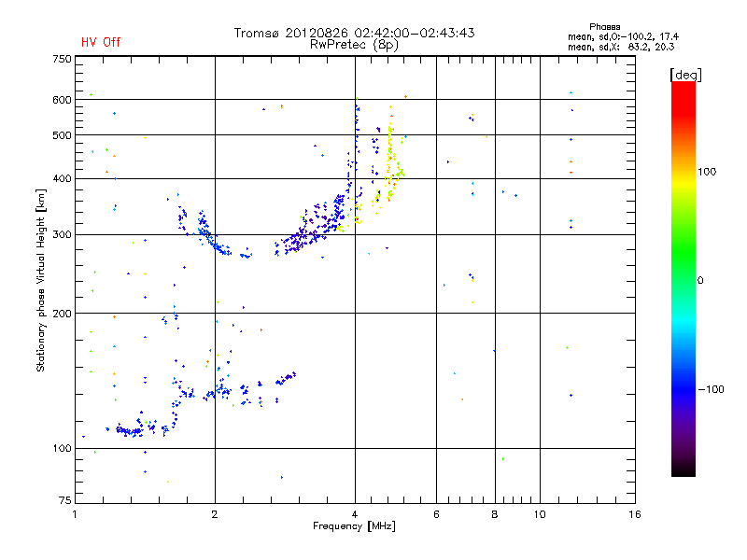Click the '200' y-axis tick label
This screenshot has width=747, height=560.
(62, 314)
